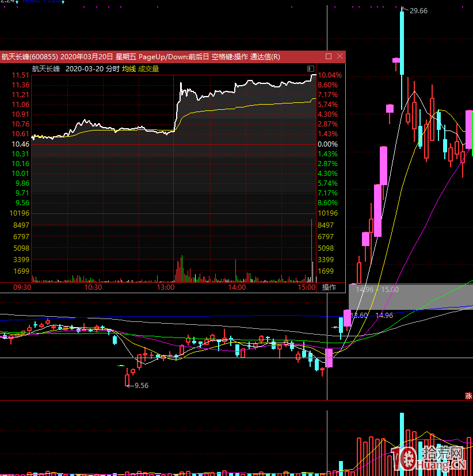Click the 操作 button in the intraday popup
This screenshot has height=476, width=473.
[329, 287]
